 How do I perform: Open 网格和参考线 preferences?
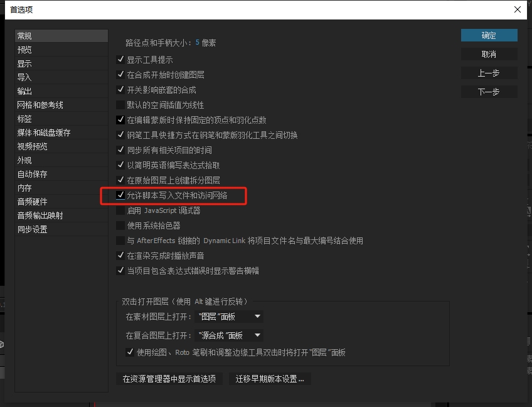61,105
